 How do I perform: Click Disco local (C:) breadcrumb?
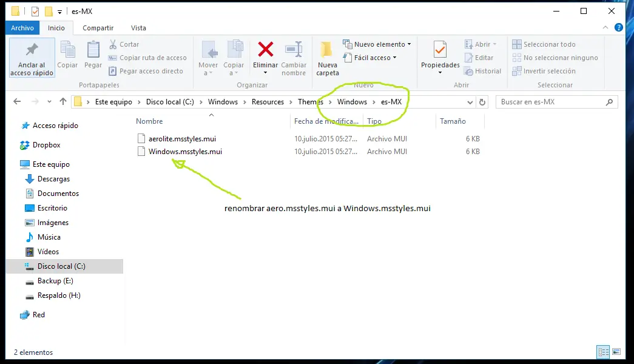(170, 102)
